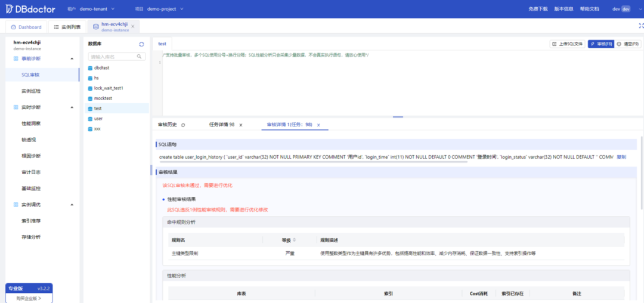Open 版本信息 in the header
This screenshot has height=303, width=644.
click(563, 8)
